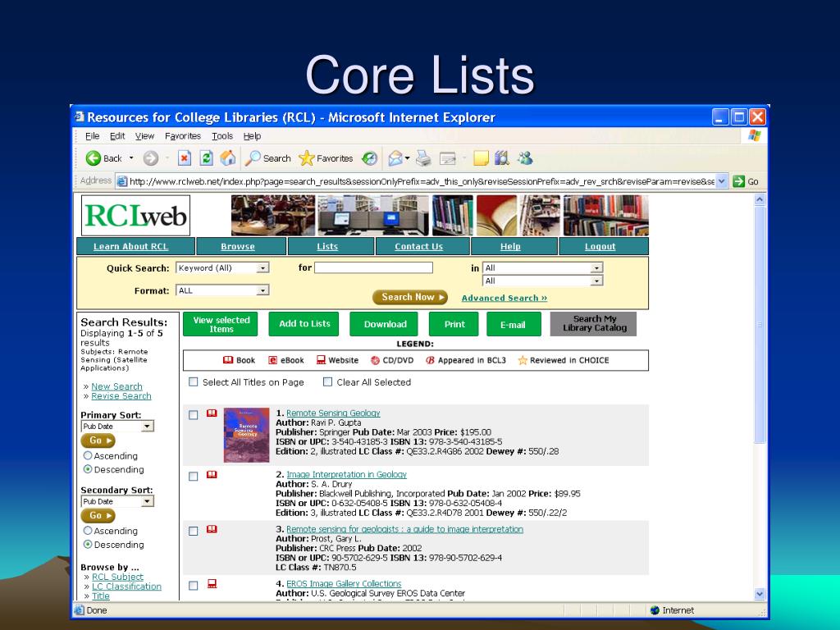Click the Windows flag logo
The height and width of the screenshot is (630, 840).
point(755,135)
